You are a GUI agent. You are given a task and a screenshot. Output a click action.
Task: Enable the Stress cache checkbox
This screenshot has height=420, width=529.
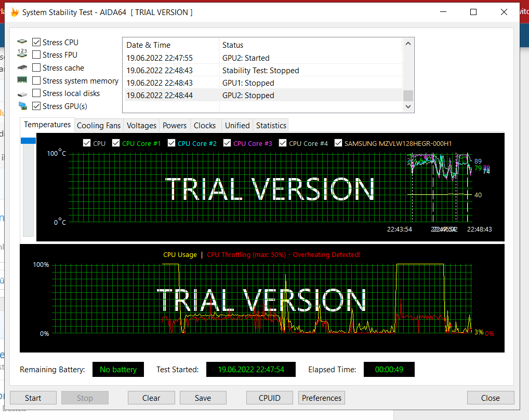[36, 67]
